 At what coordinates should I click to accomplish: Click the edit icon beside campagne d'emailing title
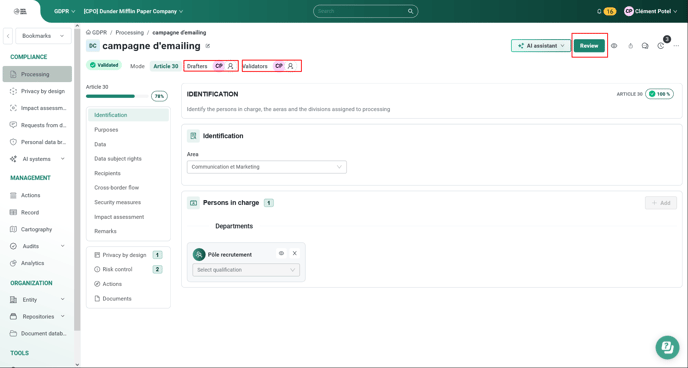[x=208, y=46]
